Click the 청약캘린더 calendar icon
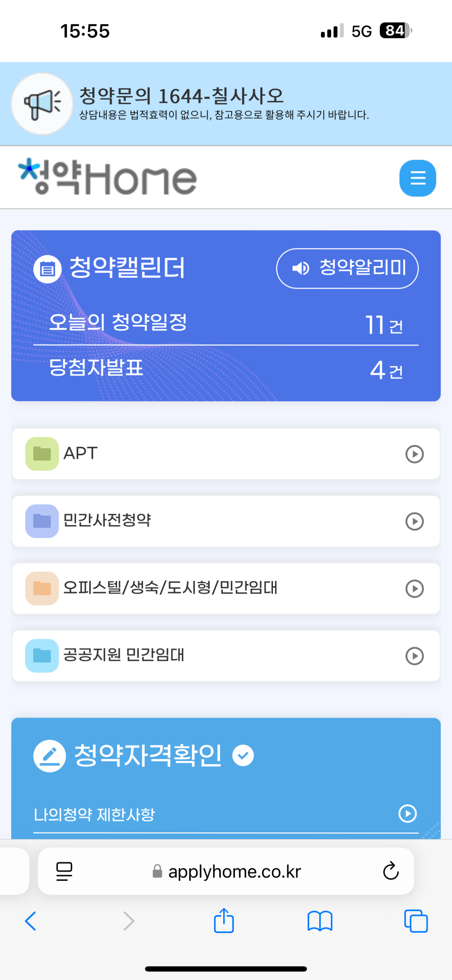This screenshot has height=980, width=452. [x=48, y=269]
